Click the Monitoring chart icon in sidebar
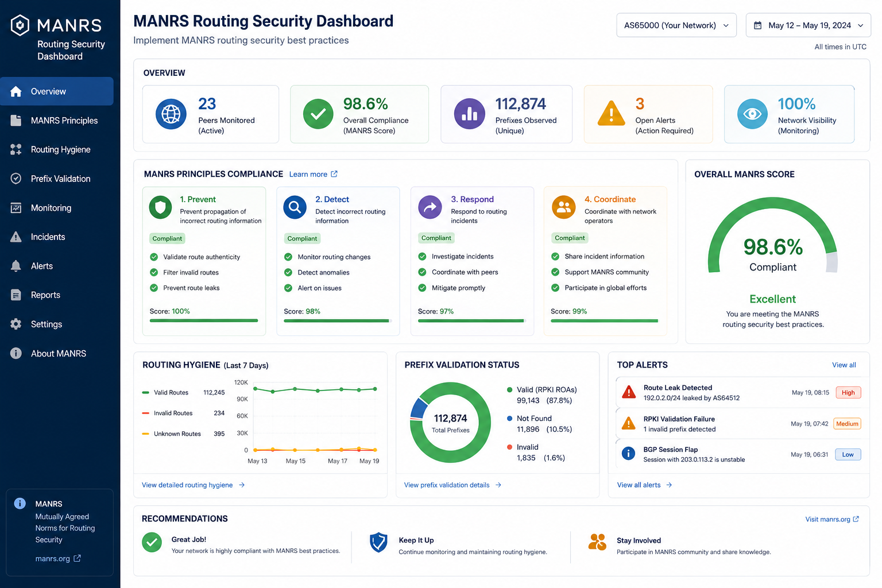This screenshot has height=588, width=882. [16, 208]
